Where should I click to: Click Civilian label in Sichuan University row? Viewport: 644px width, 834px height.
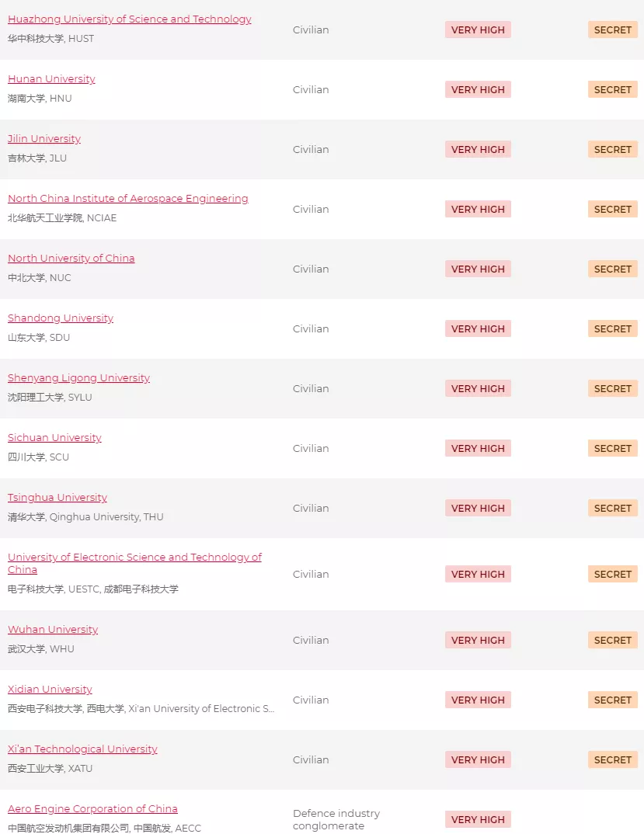[x=311, y=449]
